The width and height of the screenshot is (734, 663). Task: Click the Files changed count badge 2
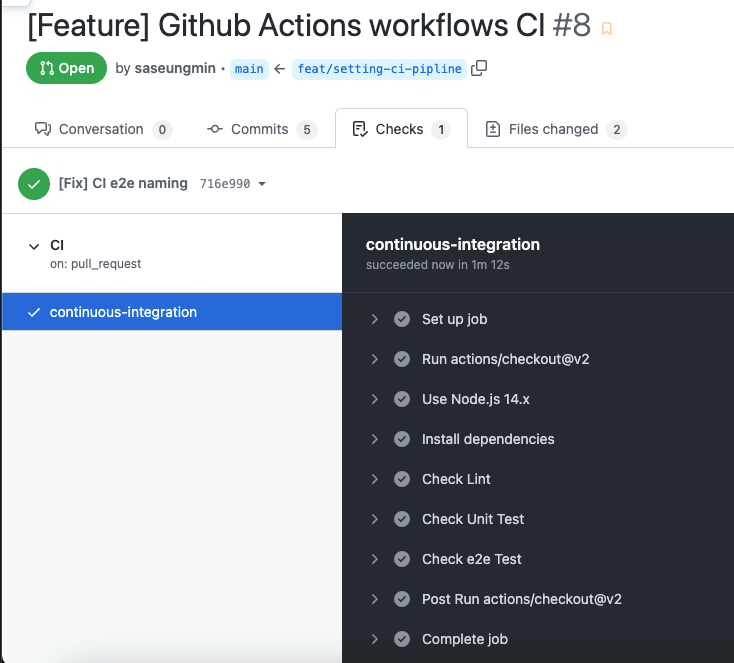click(617, 130)
